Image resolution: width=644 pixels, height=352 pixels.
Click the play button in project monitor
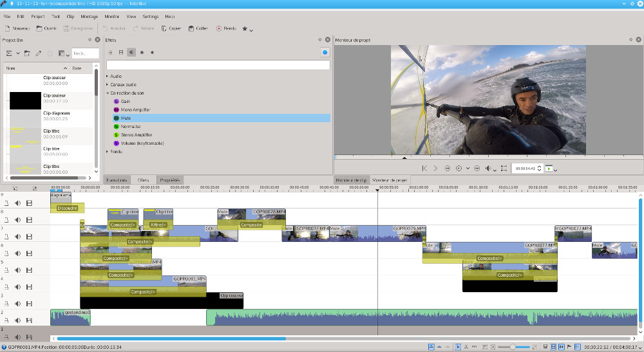459,168
